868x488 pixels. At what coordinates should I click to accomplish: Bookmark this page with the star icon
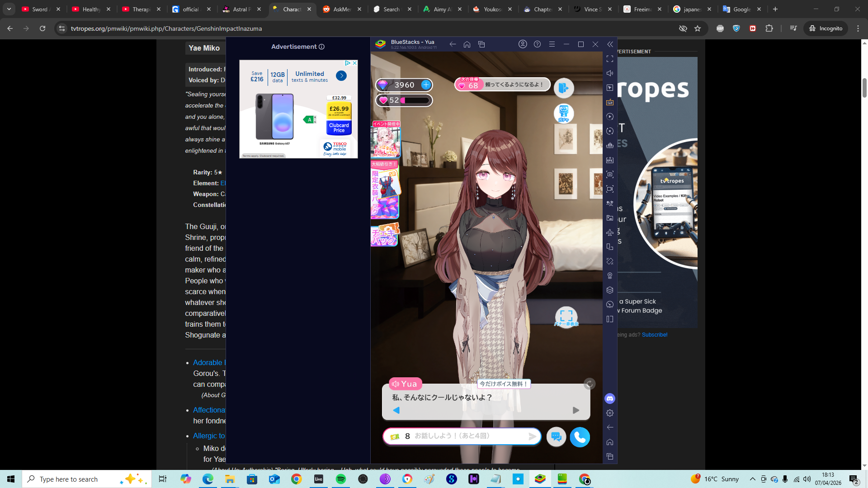coord(698,28)
